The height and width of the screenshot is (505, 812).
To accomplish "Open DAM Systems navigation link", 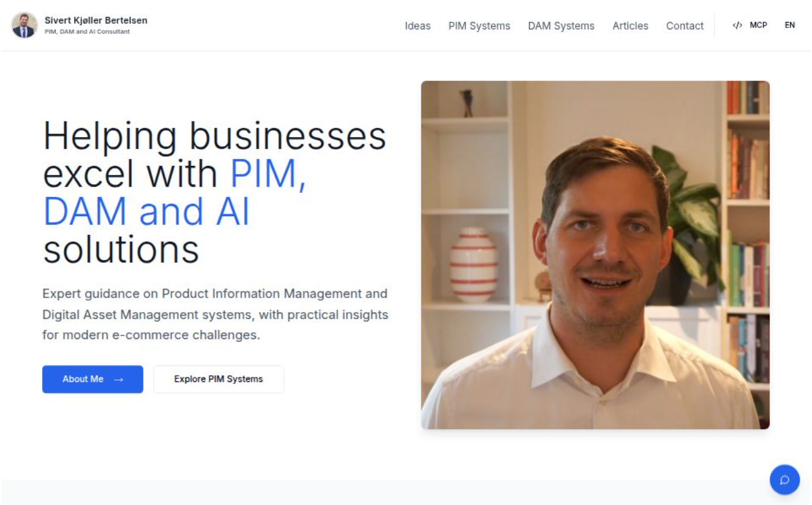I will click(561, 26).
